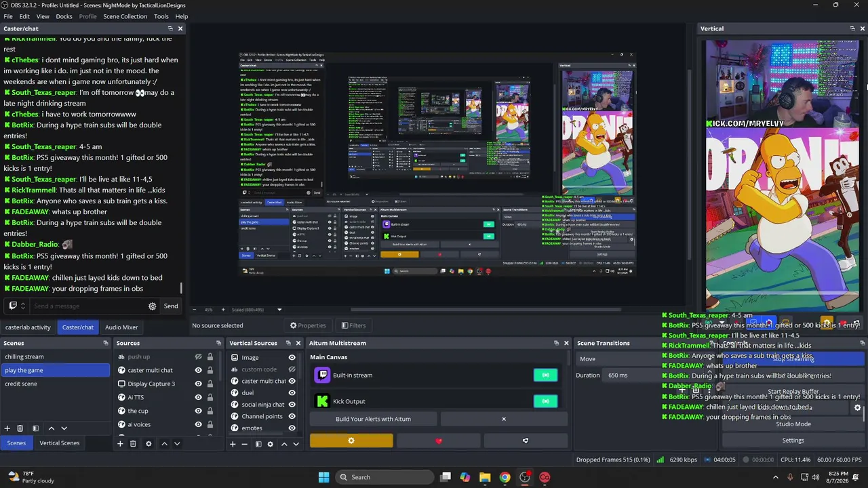This screenshot has width=868, height=488.
Task: Open filters icon in the Vertical Sources toolbar
Action: pos(258,444)
